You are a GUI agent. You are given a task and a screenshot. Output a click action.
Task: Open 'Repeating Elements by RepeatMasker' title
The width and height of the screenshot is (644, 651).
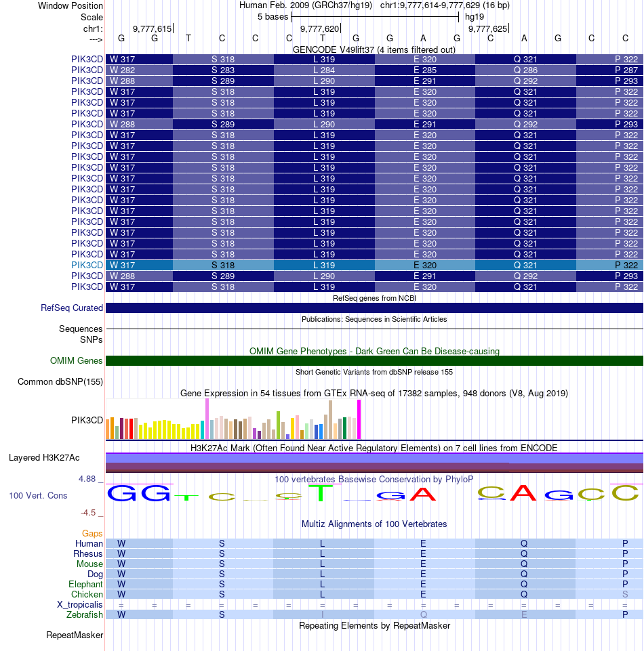[374, 626]
